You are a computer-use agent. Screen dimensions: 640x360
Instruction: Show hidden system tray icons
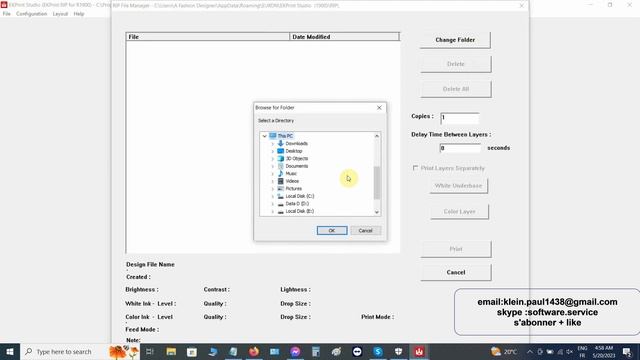tap(530, 352)
